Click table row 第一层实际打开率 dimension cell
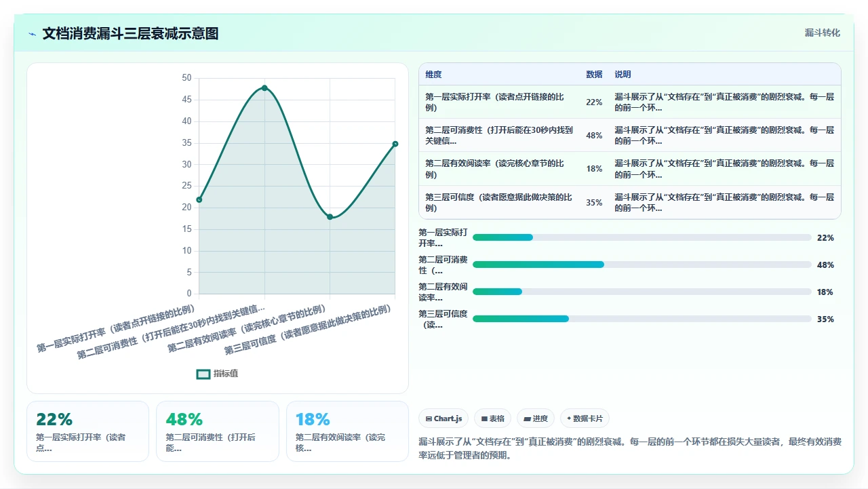 [499, 102]
